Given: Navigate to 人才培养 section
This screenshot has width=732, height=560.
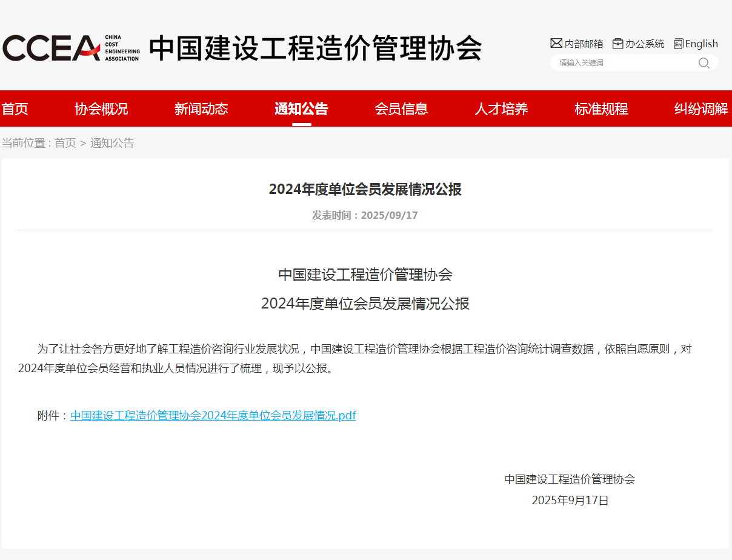Looking at the screenshot, I should [501, 109].
